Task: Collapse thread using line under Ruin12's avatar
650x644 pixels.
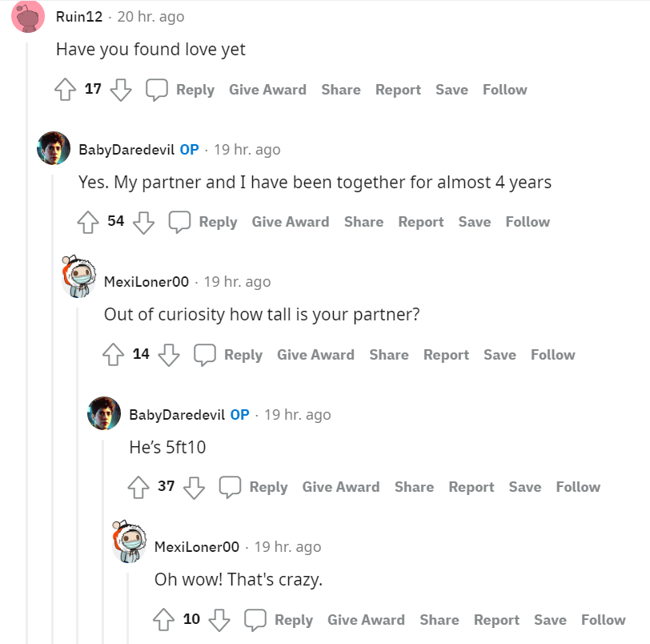Action: click(27, 340)
